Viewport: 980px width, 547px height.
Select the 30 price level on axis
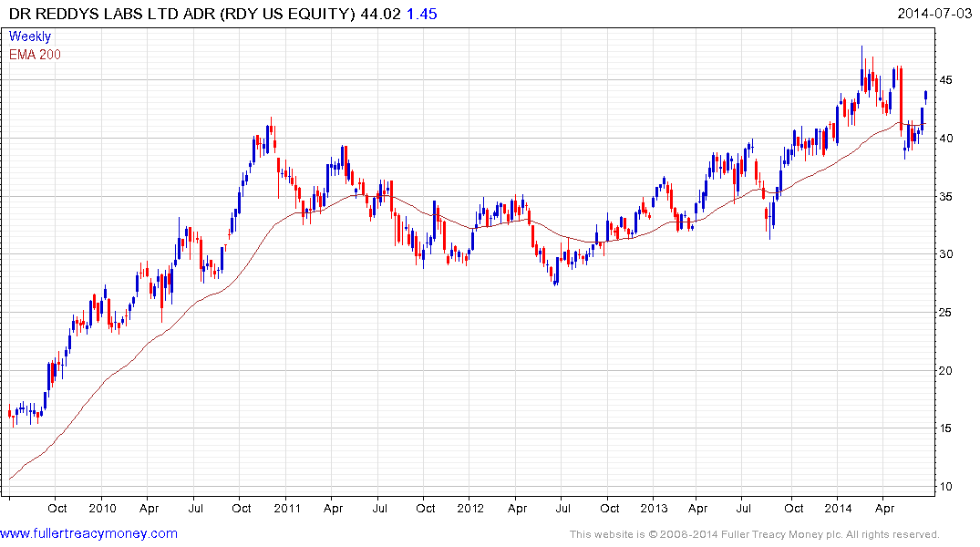pyautogui.click(x=948, y=254)
